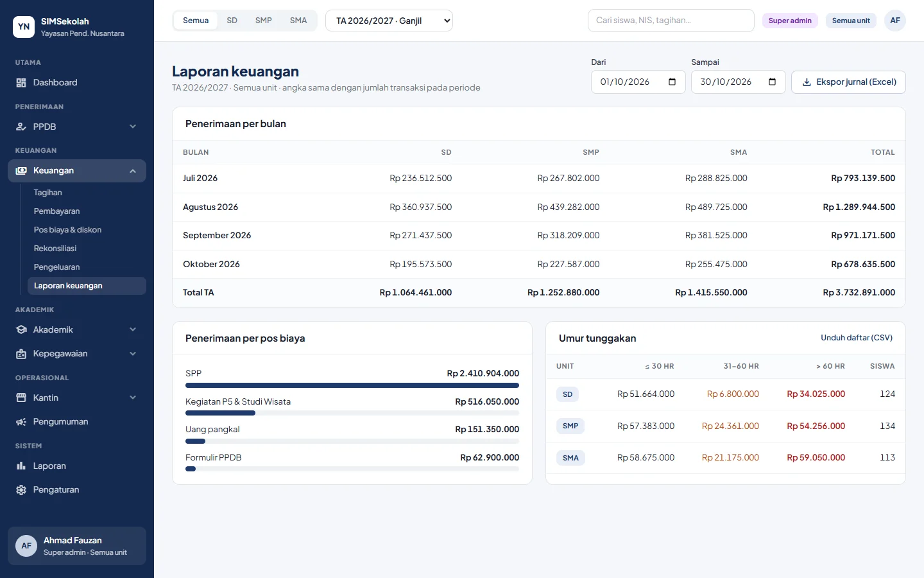924x578 pixels.
Task: Open Tagihan submenu item
Action: 86,193
